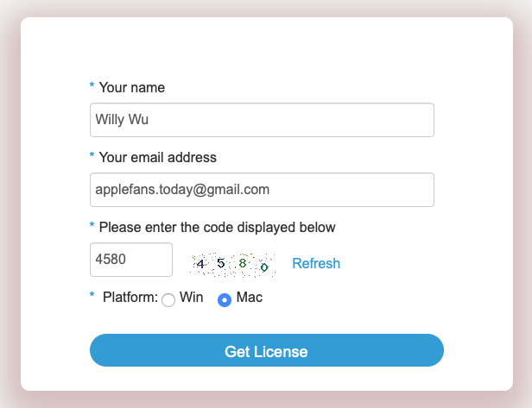Image resolution: width=532 pixels, height=408 pixels.
Task: Click the asterisk beside Platform
Action: click(x=92, y=298)
